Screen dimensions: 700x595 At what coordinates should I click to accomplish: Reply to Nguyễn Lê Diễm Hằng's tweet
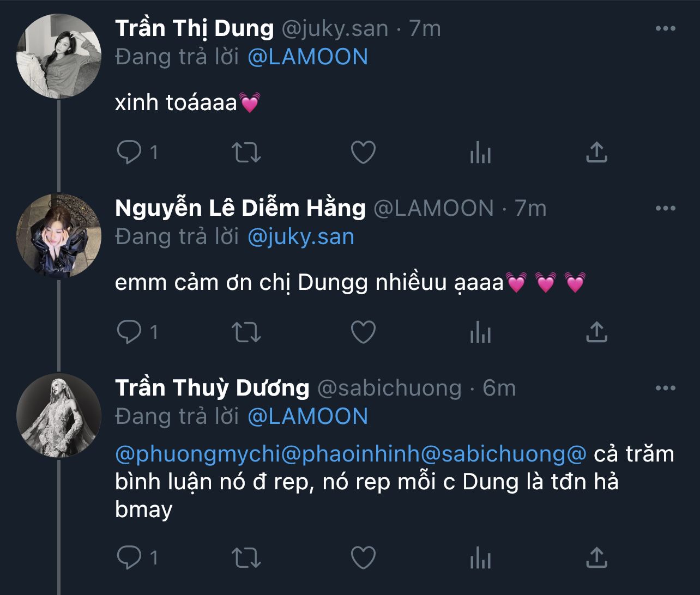pyautogui.click(x=129, y=332)
